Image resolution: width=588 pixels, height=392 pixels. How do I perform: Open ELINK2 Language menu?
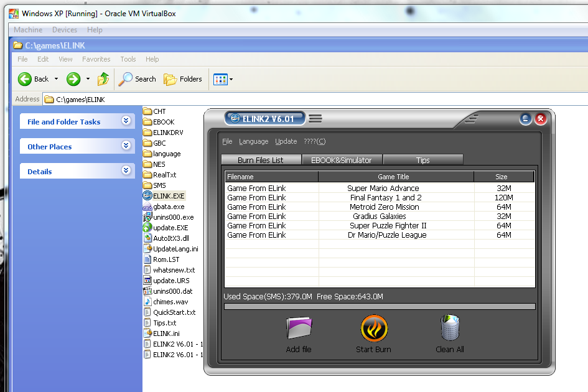253,141
